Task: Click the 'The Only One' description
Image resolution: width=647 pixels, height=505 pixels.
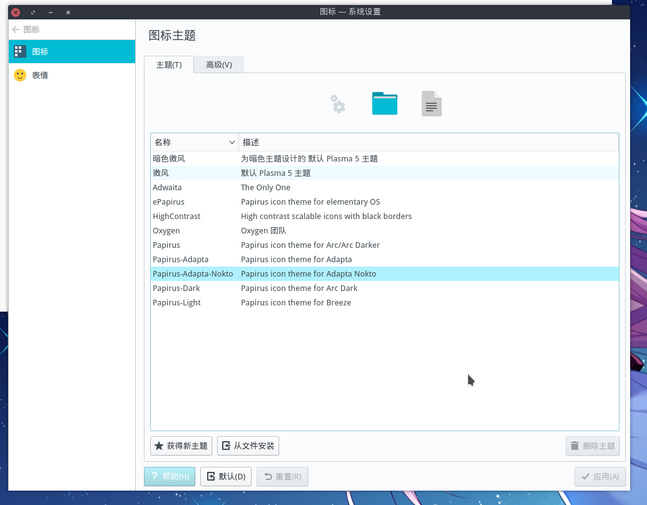Action: pos(265,187)
